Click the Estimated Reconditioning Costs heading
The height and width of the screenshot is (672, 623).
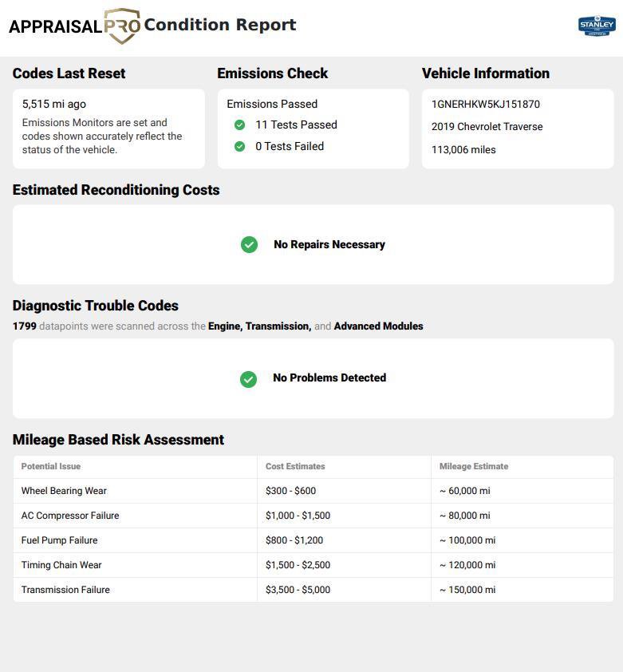click(116, 190)
